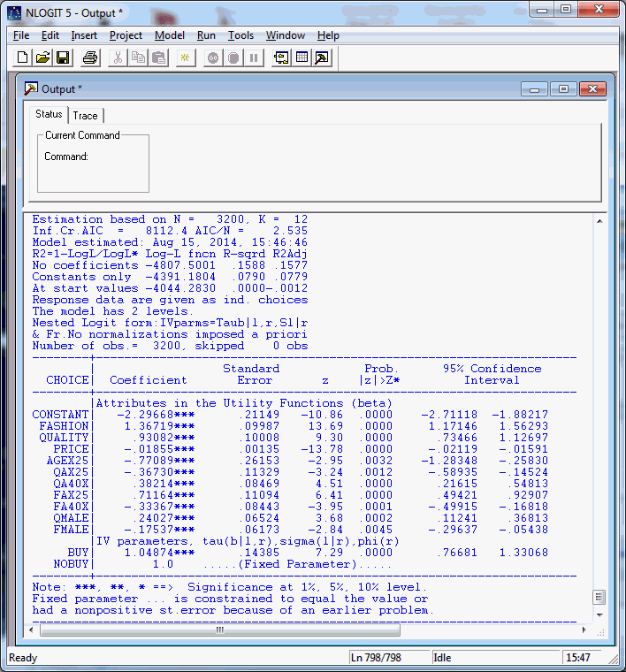Click the data grid editor icon
Screen dimensions: 626x672
(302, 57)
